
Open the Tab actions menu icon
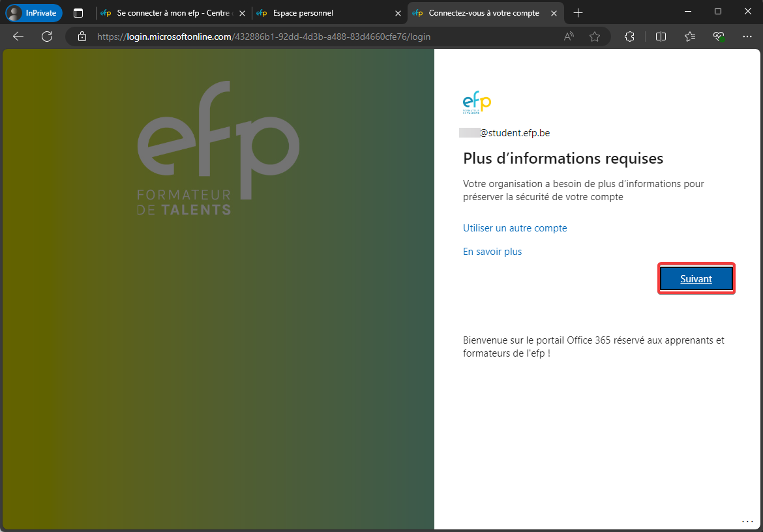78,13
